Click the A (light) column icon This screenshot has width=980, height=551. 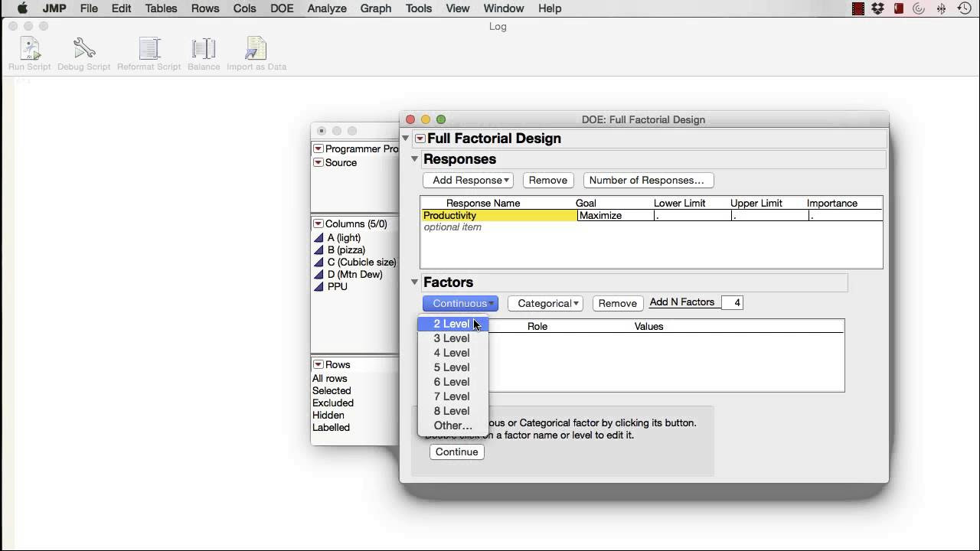click(x=319, y=238)
